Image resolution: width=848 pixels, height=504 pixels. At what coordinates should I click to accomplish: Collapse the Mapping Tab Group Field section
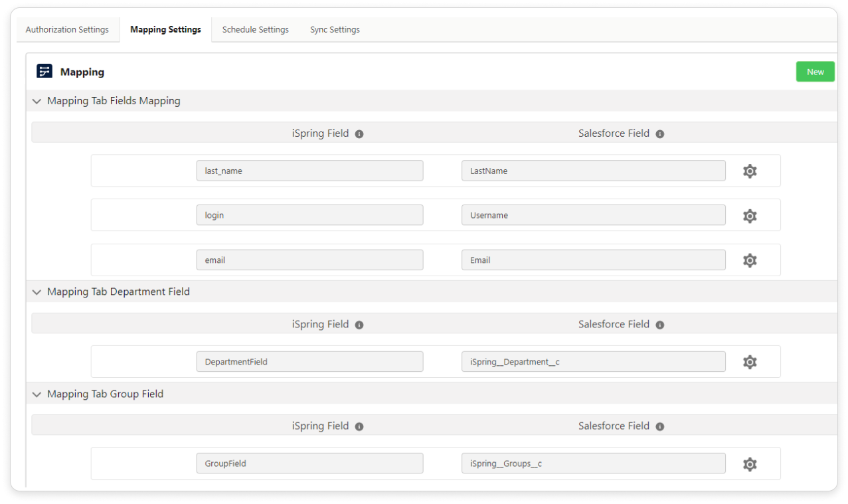(x=37, y=394)
